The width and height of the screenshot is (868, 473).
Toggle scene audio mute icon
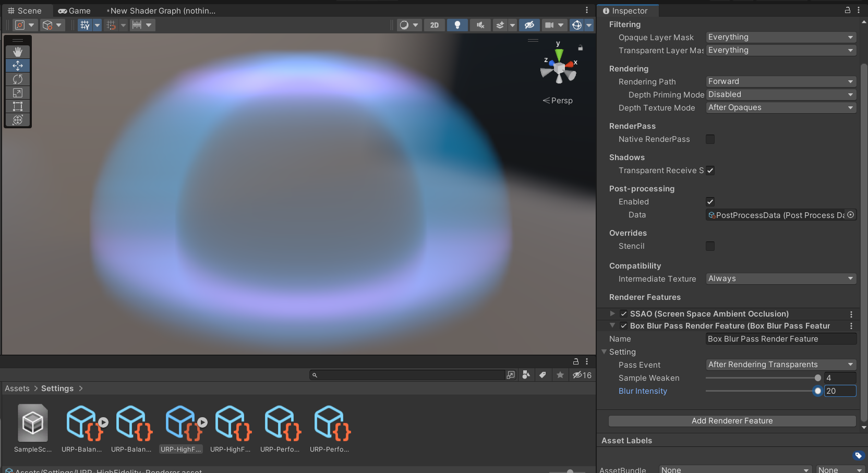click(x=480, y=25)
